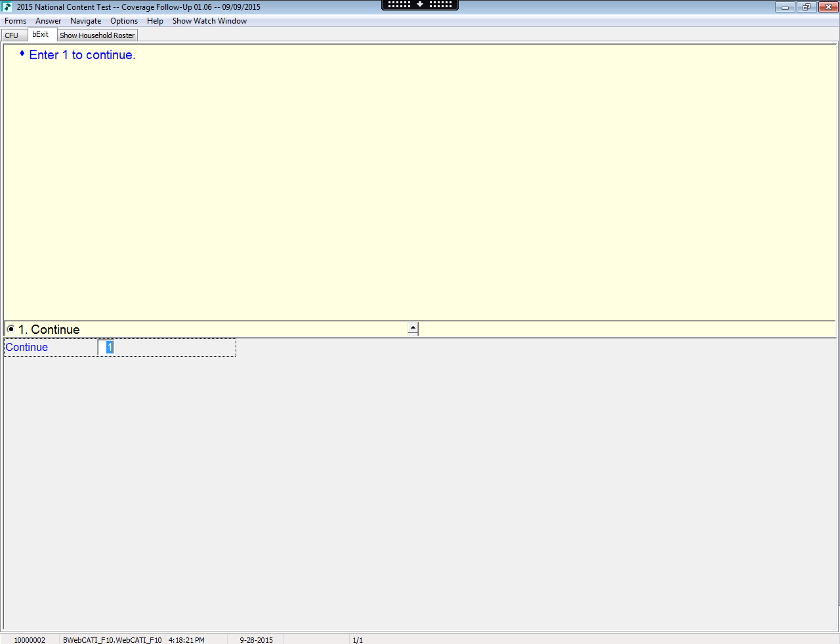
Task: Click Show Watch Window in the menu bar
Action: point(210,21)
